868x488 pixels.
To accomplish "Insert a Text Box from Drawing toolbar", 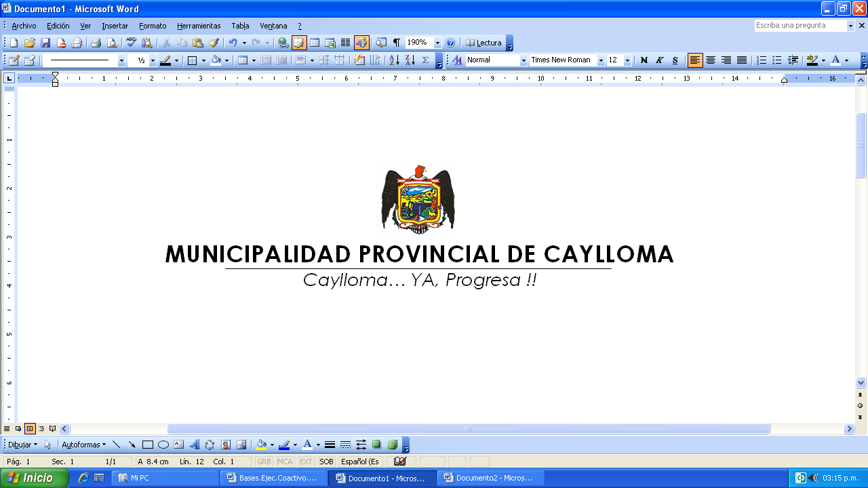I will [179, 445].
